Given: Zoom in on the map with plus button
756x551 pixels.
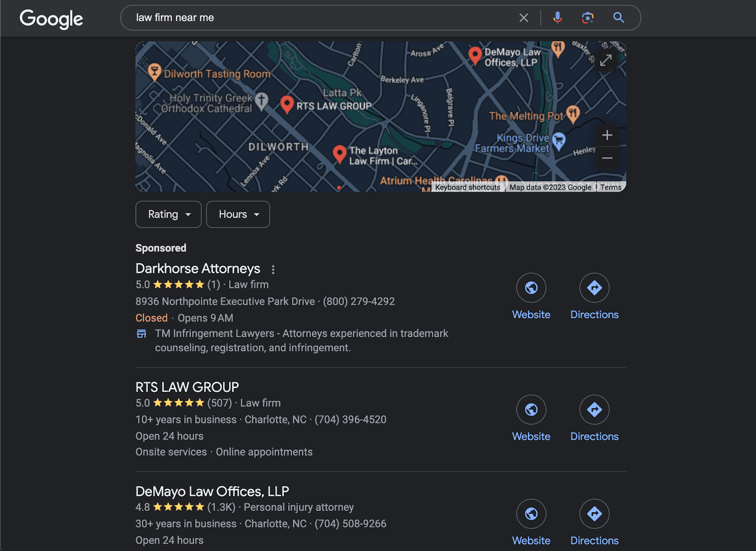Looking at the screenshot, I should tap(607, 135).
